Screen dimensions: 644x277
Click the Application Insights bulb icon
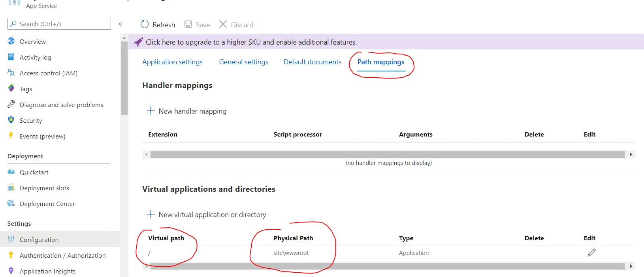pyautogui.click(x=11, y=271)
